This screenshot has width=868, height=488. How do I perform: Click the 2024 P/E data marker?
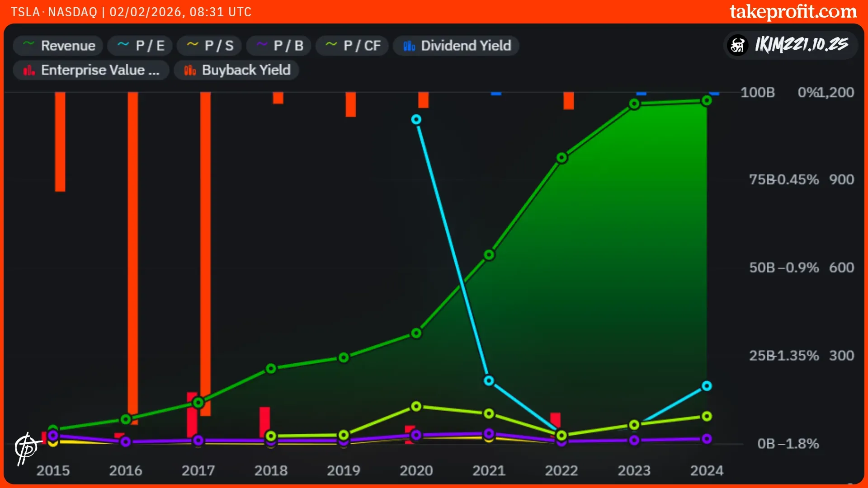707,386
